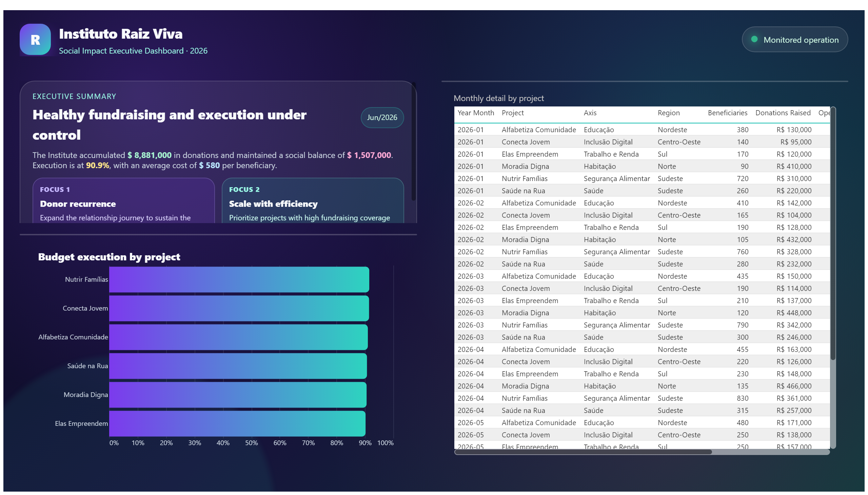Click the executive summary card scrollbar
This screenshot has width=868, height=495.
pyautogui.click(x=413, y=142)
